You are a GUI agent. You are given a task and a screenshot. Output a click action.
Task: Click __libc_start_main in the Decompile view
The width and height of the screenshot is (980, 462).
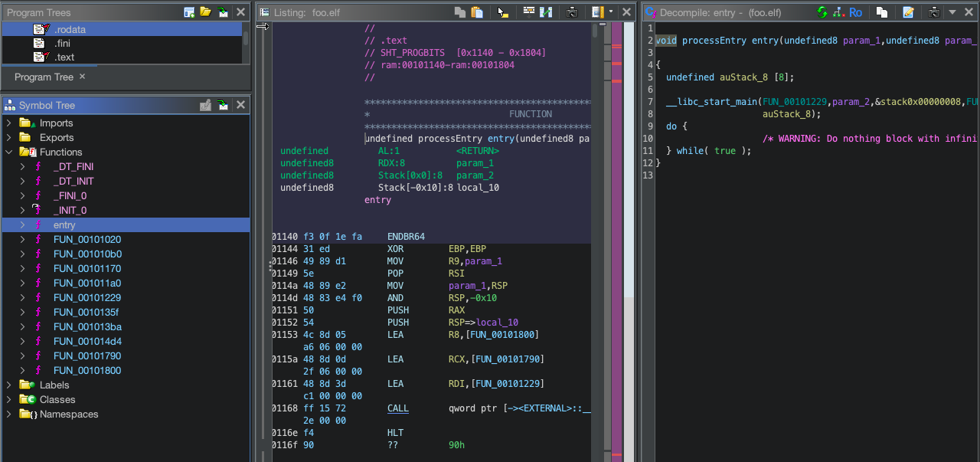click(711, 102)
